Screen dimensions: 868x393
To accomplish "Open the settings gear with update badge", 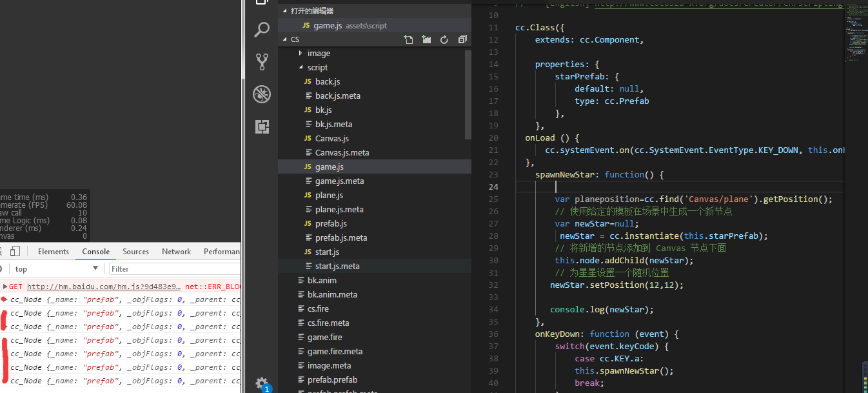I will pyautogui.click(x=261, y=383).
